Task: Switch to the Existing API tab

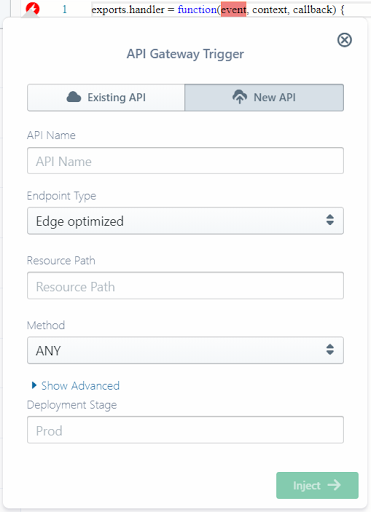Action: pos(106,97)
